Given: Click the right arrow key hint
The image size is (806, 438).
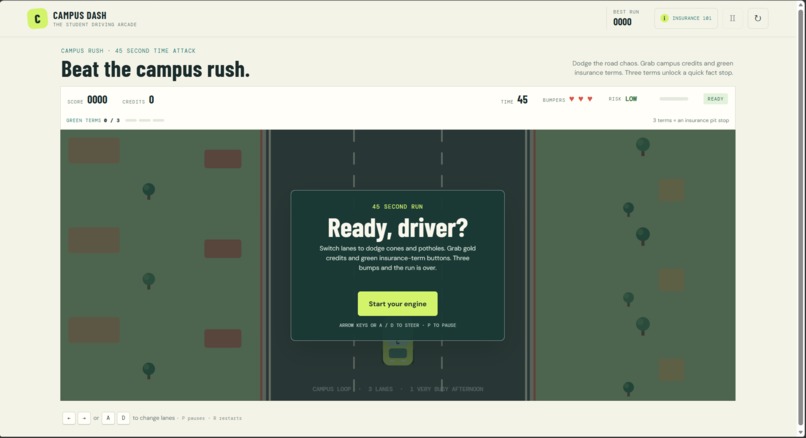Looking at the screenshot, I should point(84,418).
